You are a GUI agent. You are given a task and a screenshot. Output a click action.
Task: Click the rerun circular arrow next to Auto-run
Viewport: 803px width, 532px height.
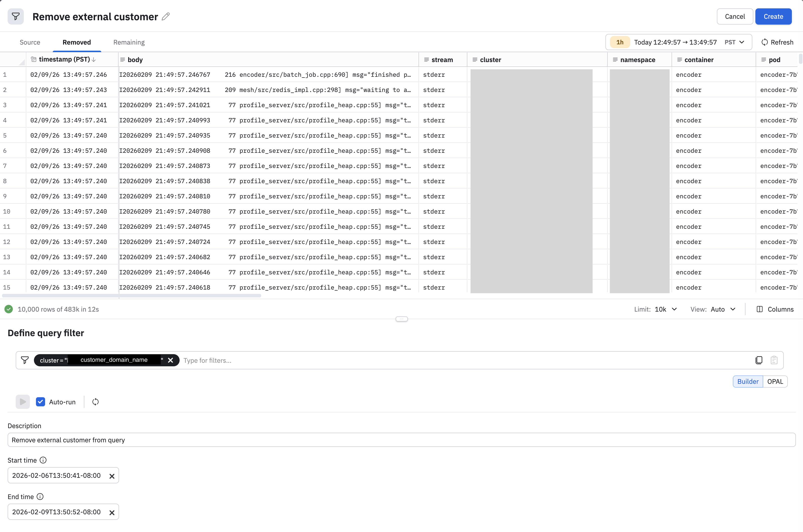tap(95, 402)
